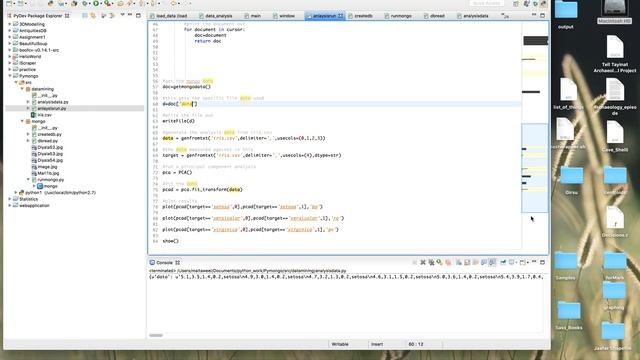This screenshot has width=640, height=360.
Task: Switch to main editor tab
Action: tap(253, 16)
